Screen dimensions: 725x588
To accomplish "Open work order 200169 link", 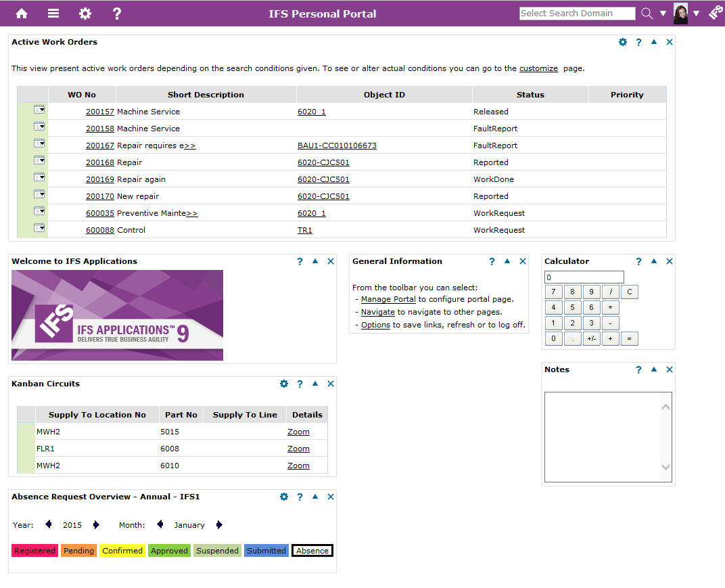I will pos(100,179).
